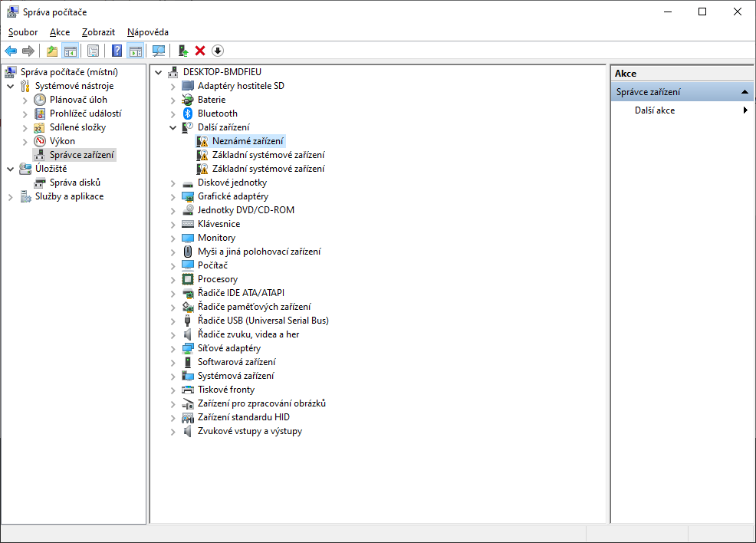Click the Baterie battery icon
Viewport: 756px width, 543px height.
pyautogui.click(x=188, y=100)
